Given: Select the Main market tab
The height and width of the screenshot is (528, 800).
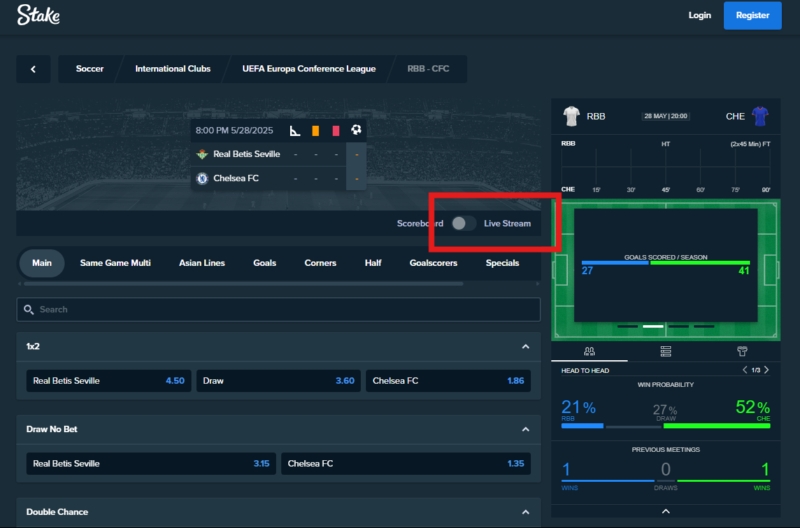Looking at the screenshot, I should pos(42,263).
